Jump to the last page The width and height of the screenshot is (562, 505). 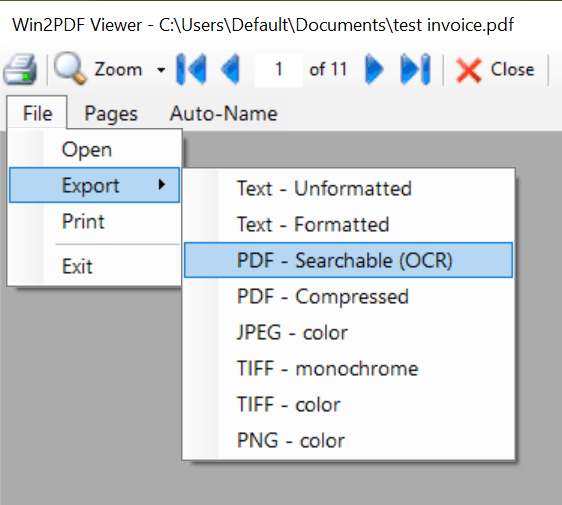(415, 69)
